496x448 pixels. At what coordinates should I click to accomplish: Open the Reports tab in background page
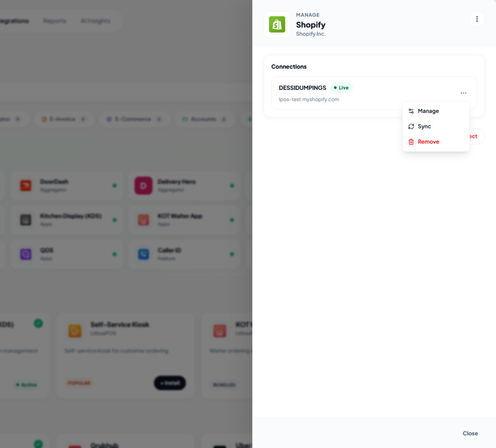55,21
